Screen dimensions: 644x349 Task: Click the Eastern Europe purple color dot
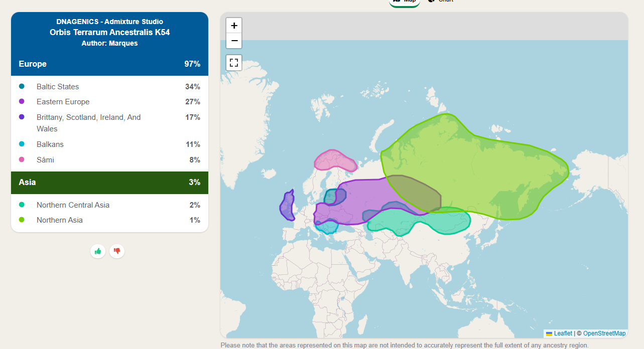click(x=22, y=102)
